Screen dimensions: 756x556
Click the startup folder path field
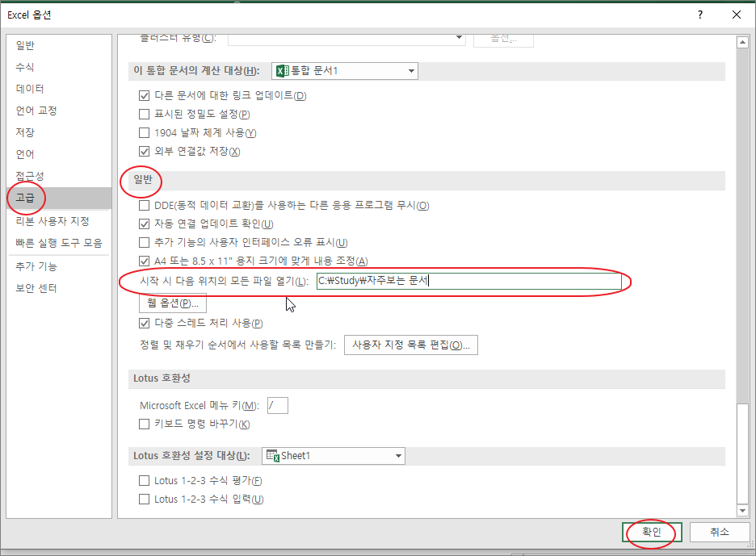pyautogui.click(x=468, y=280)
